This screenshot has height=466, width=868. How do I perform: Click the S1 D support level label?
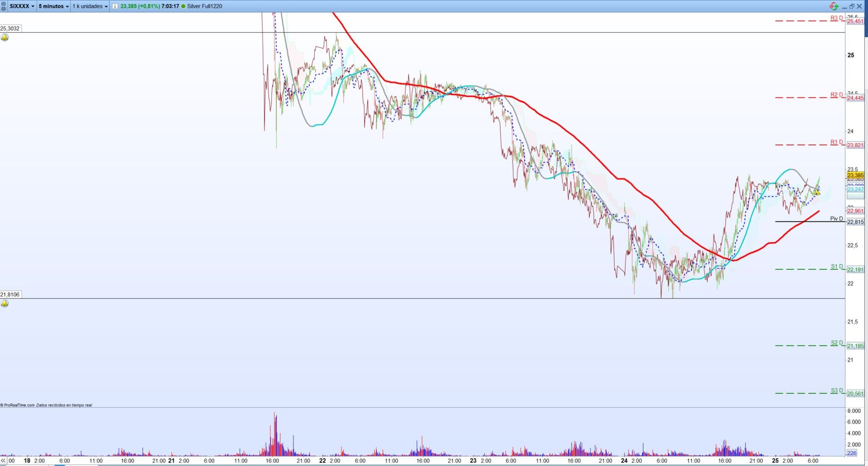click(x=837, y=267)
